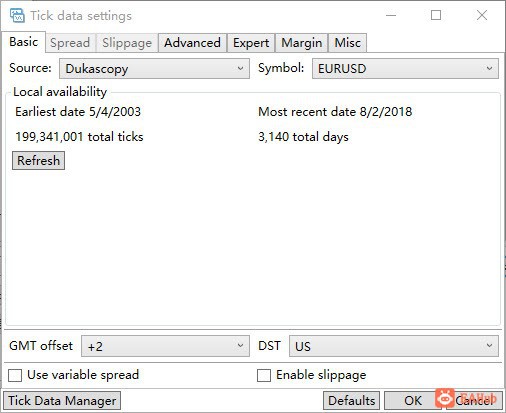Open the Slippage tab
The height and width of the screenshot is (413, 506).
point(127,43)
